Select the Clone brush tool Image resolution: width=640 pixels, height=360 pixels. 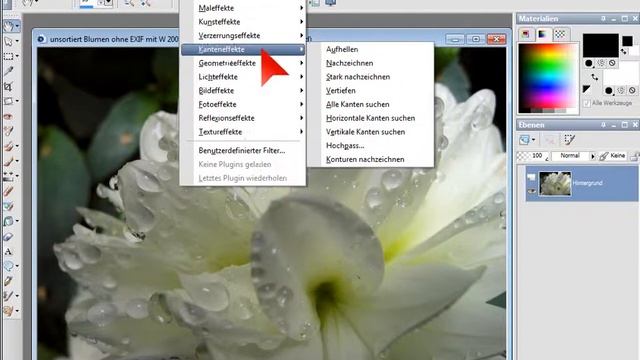coord(8,146)
